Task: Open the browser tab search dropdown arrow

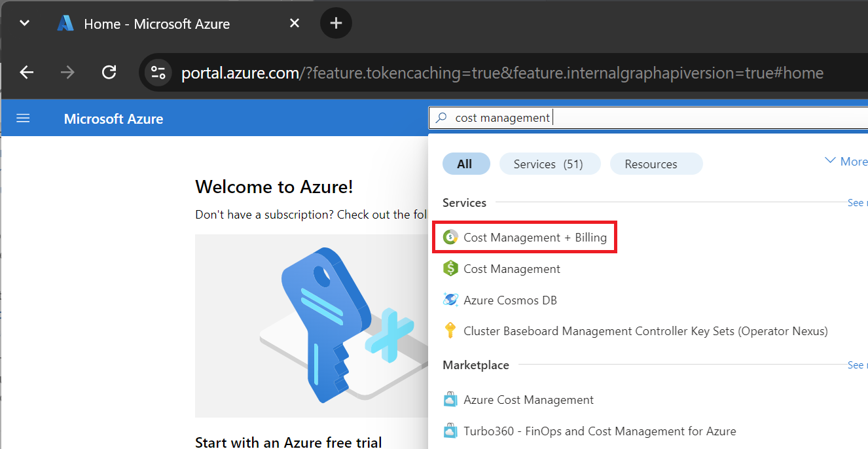Action: pyautogui.click(x=24, y=24)
